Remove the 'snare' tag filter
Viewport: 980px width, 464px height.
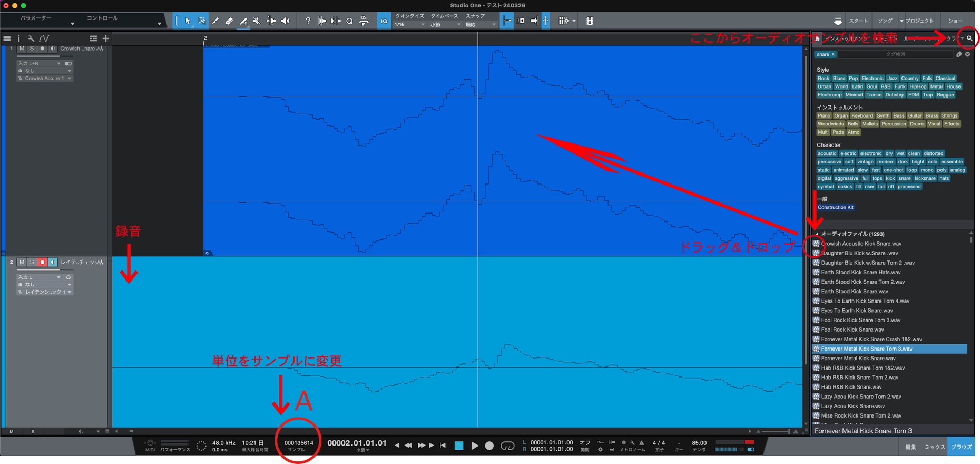tap(833, 54)
